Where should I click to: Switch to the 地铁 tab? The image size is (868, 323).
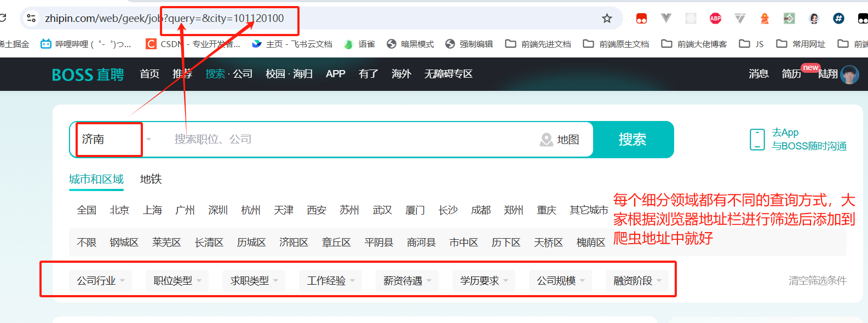click(151, 180)
